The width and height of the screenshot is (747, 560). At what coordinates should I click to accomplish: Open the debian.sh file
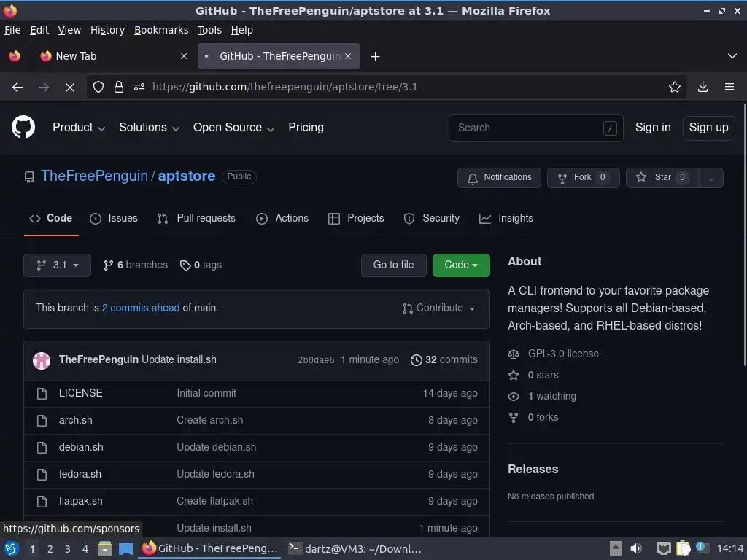pos(81,447)
